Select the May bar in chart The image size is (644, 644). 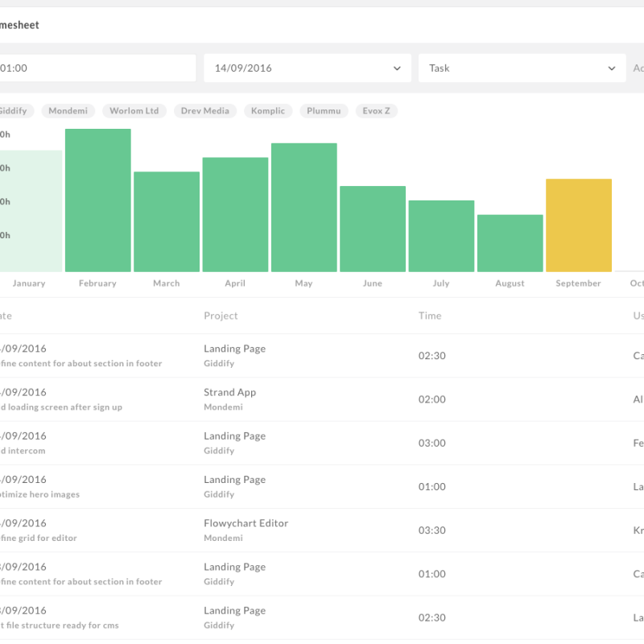[303, 208]
